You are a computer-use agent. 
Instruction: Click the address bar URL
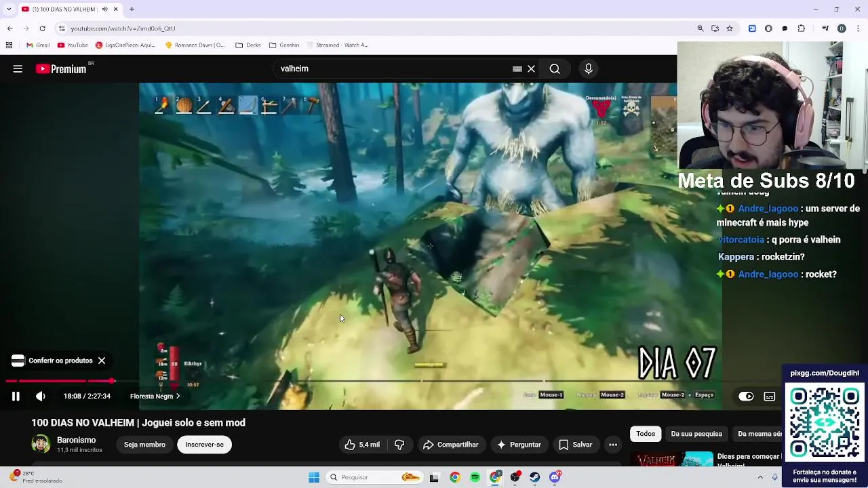pos(123,28)
